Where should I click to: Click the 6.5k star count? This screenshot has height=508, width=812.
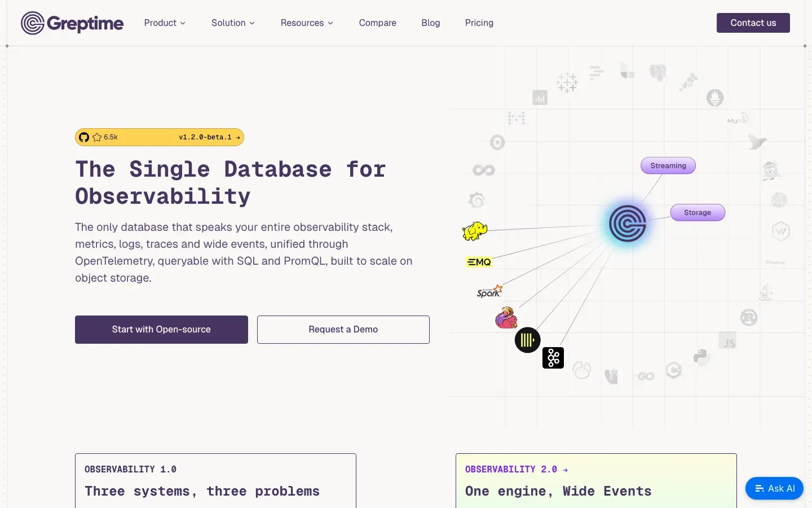tap(111, 137)
